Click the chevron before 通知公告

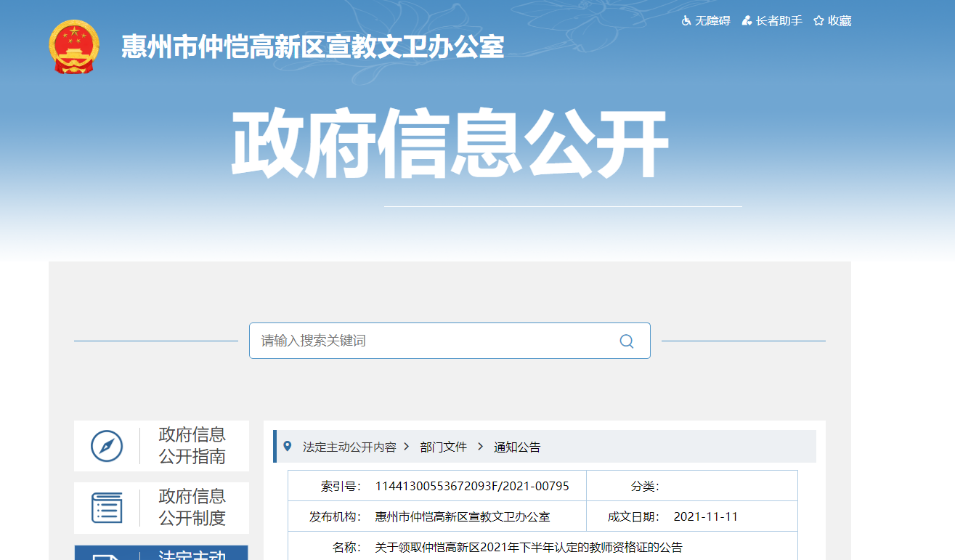(x=481, y=447)
